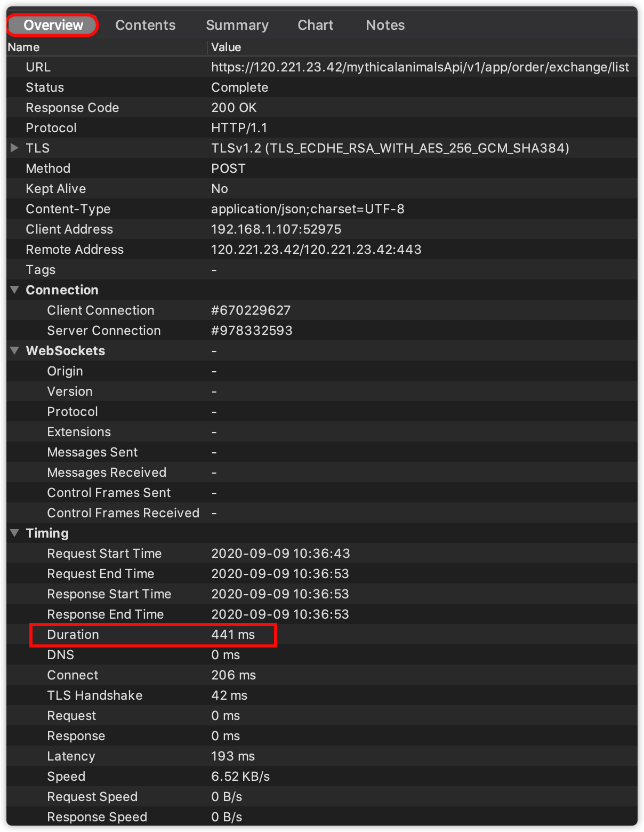Select the Response Code row
The width and height of the screenshot is (644, 832).
coord(73,108)
